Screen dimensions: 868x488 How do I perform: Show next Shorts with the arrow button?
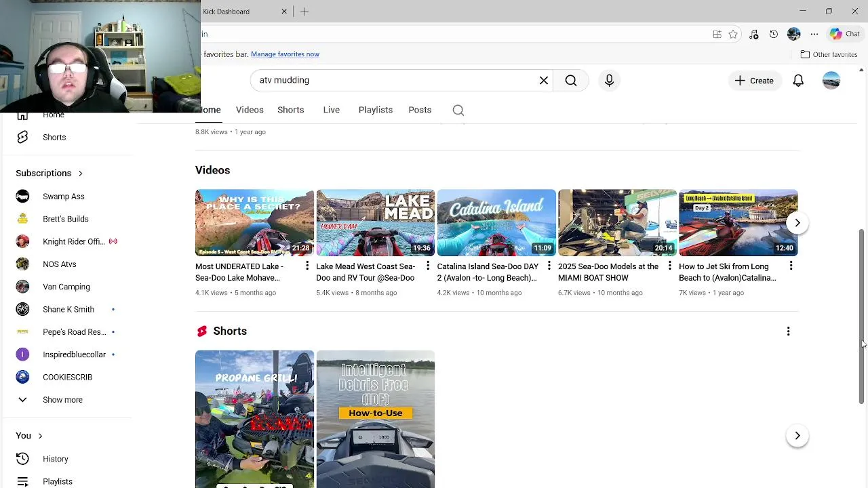797,436
